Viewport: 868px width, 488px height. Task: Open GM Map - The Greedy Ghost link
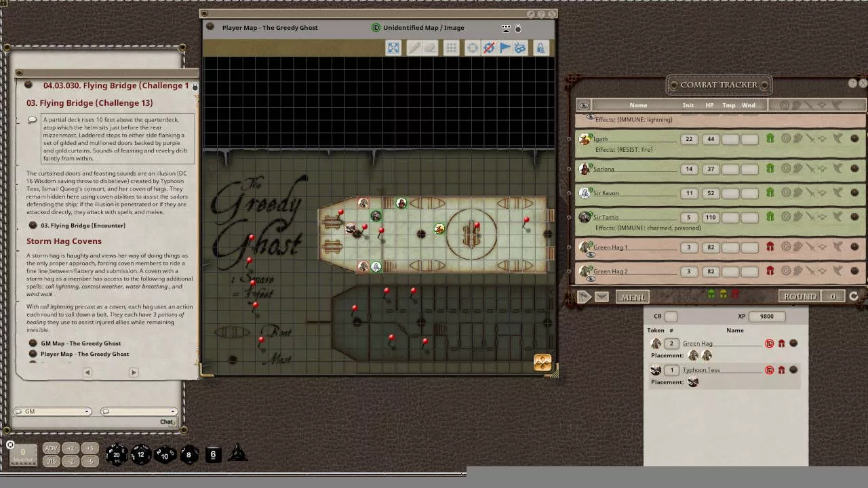(x=81, y=343)
